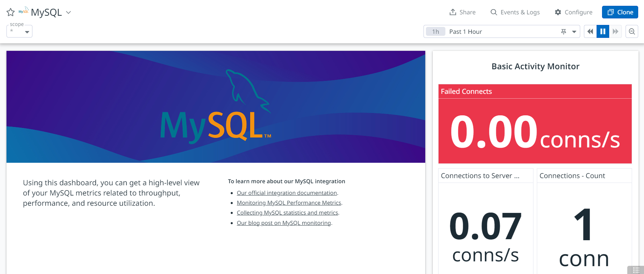Click the dashboard description paragraph

(111, 193)
